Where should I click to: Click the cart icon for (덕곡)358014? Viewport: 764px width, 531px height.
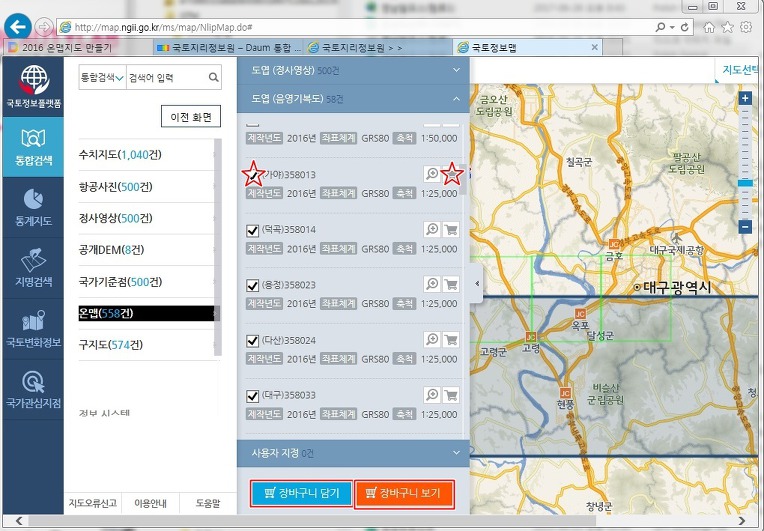tap(451, 229)
